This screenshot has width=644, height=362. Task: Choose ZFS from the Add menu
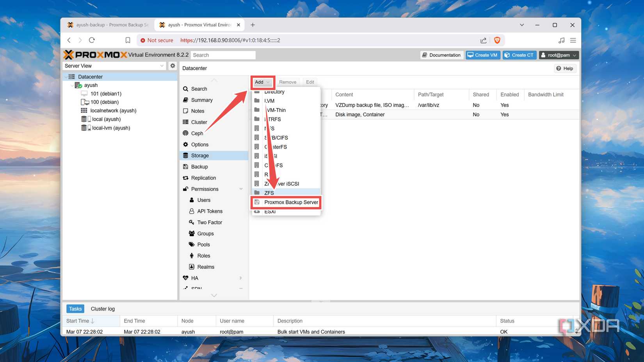(x=286, y=193)
